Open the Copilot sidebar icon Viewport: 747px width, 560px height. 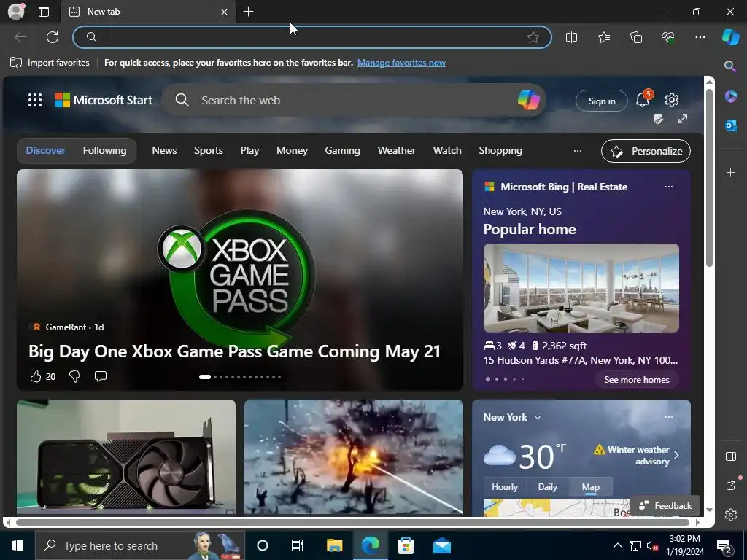point(730,37)
